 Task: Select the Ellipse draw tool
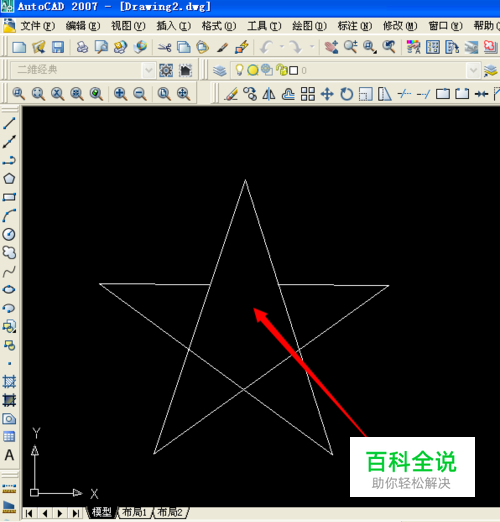coord(9,289)
